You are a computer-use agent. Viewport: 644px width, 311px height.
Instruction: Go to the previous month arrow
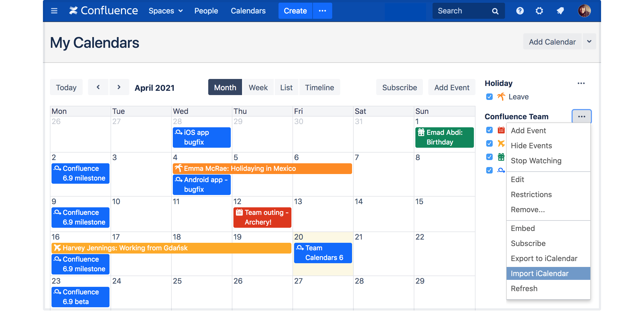(98, 87)
